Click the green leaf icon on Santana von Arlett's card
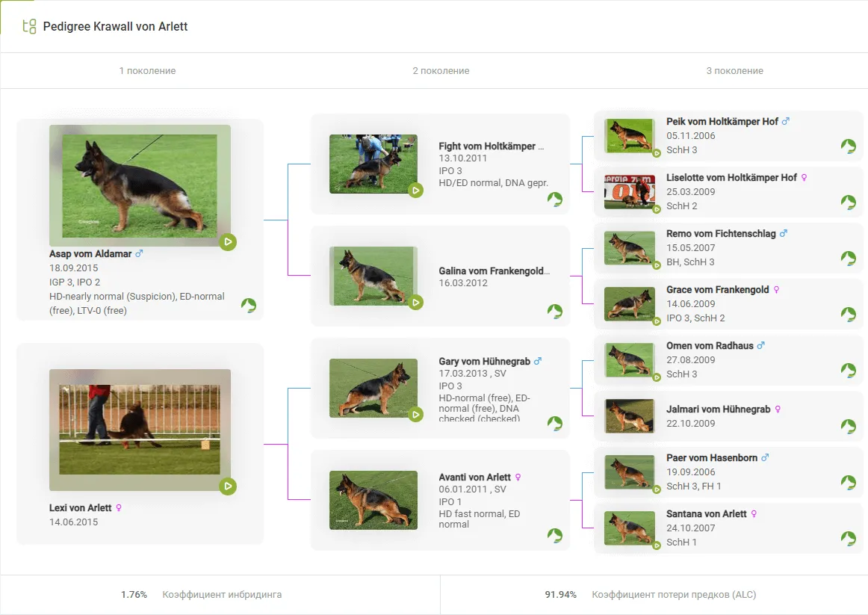 (848, 538)
